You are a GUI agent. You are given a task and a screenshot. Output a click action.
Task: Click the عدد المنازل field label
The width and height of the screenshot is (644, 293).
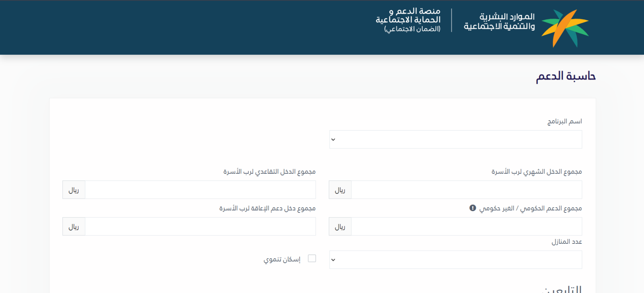coord(566,241)
